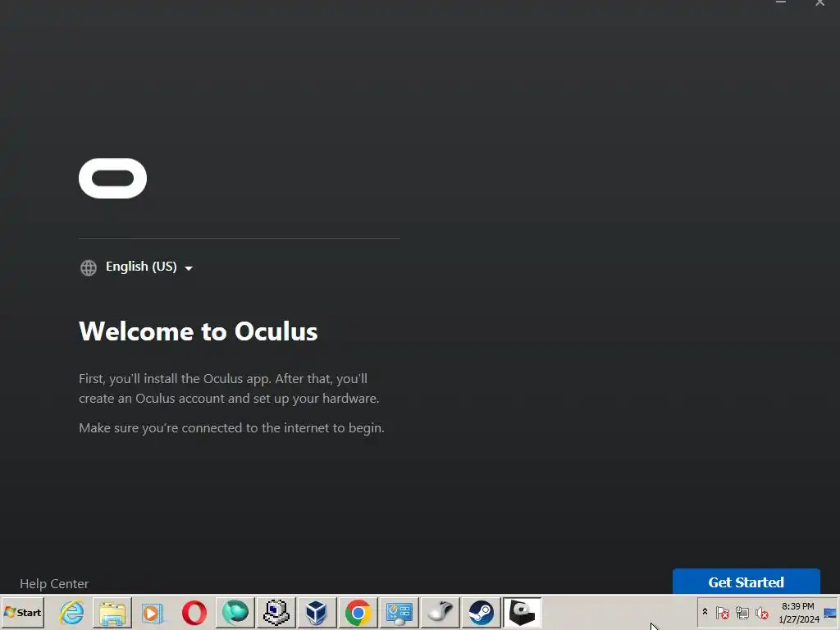
Task: Launch Steam from the taskbar
Action: point(481,612)
